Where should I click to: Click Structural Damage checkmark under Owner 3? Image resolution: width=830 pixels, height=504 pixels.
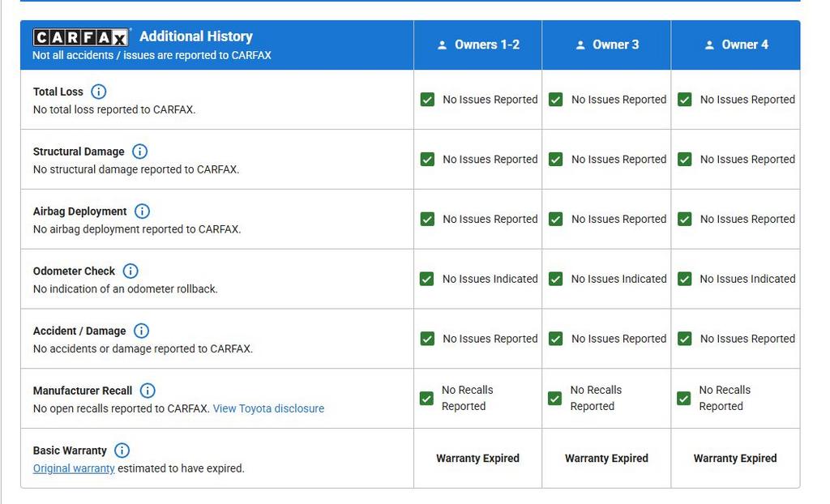point(556,160)
